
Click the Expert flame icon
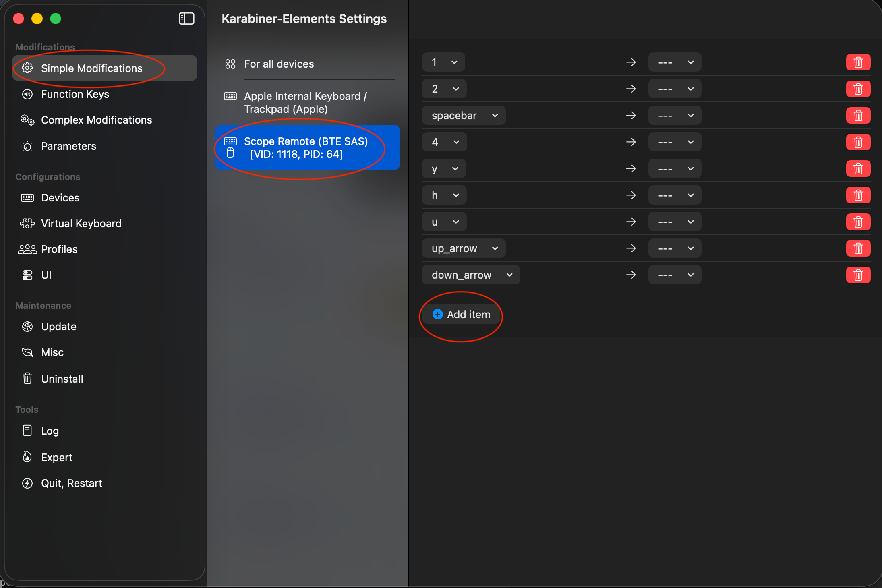[x=27, y=457]
